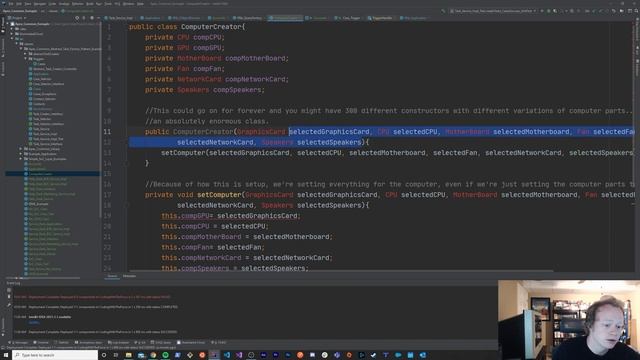Click class name 'ComputerCreator' on line 1
The height and width of the screenshot is (360, 640).
[x=211, y=27]
